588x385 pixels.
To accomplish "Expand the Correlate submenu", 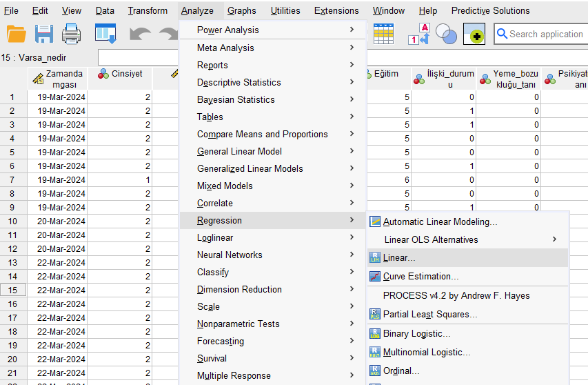I will (x=215, y=203).
